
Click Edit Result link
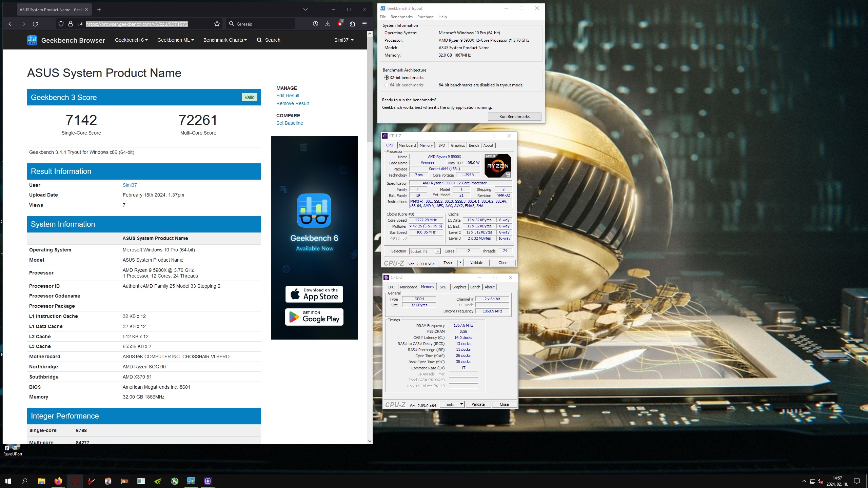[288, 96]
